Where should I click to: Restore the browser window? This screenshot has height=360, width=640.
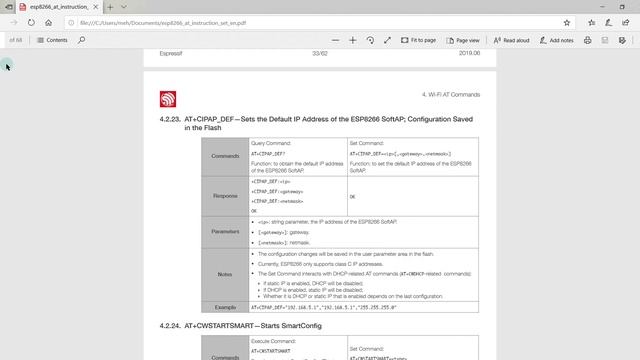(622, 7)
